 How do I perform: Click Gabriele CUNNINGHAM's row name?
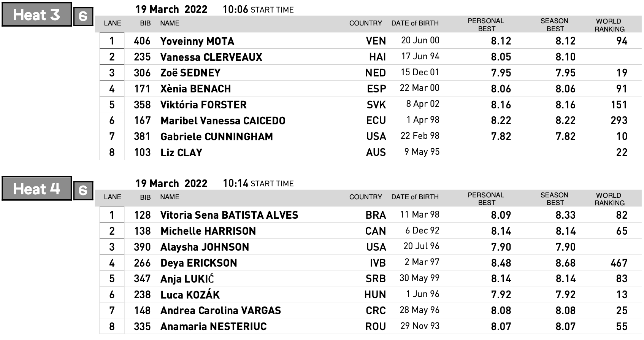point(216,137)
